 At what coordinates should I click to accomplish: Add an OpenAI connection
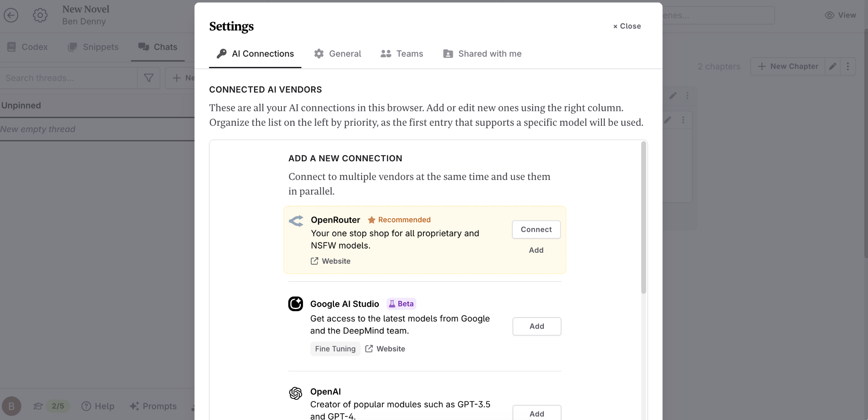537,413
